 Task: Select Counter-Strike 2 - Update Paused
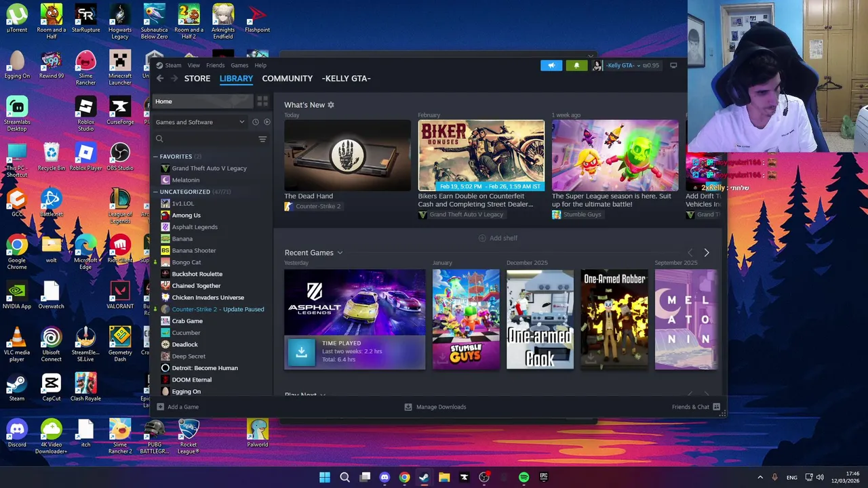tap(218, 309)
